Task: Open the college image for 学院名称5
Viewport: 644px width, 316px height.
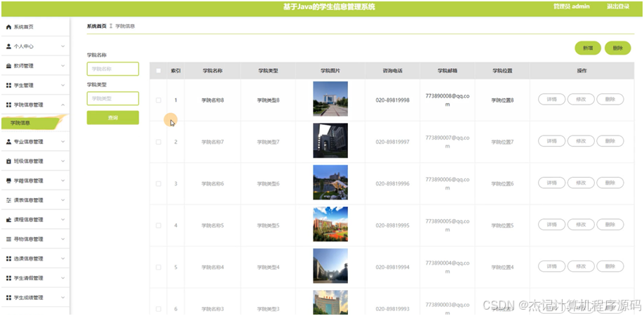Action: (x=330, y=224)
